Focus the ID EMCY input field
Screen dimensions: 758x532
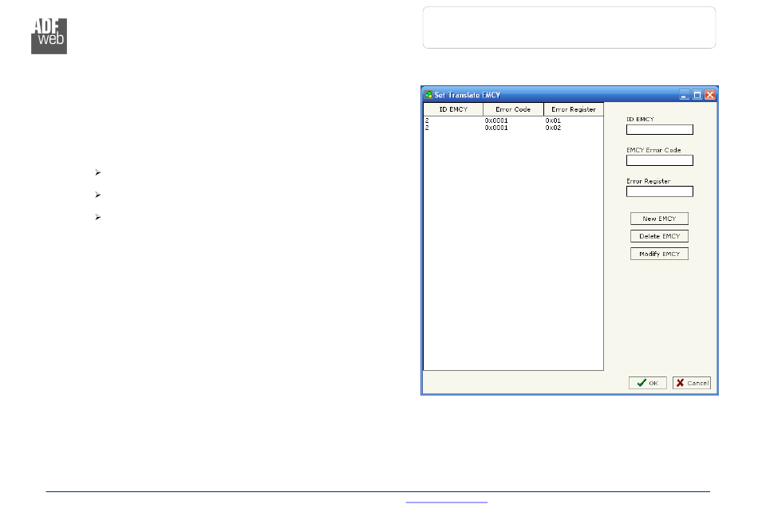(x=659, y=129)
